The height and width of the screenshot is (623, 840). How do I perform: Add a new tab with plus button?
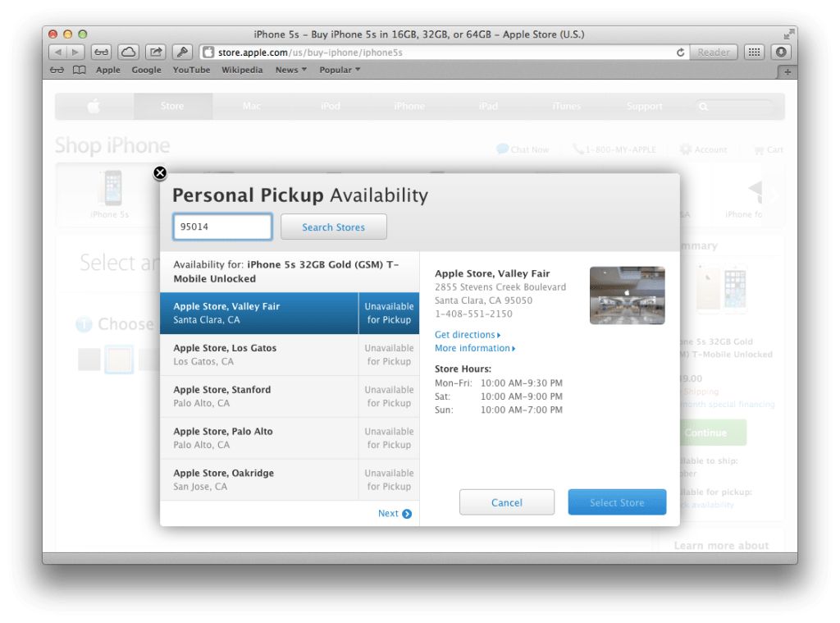[787, 72]
